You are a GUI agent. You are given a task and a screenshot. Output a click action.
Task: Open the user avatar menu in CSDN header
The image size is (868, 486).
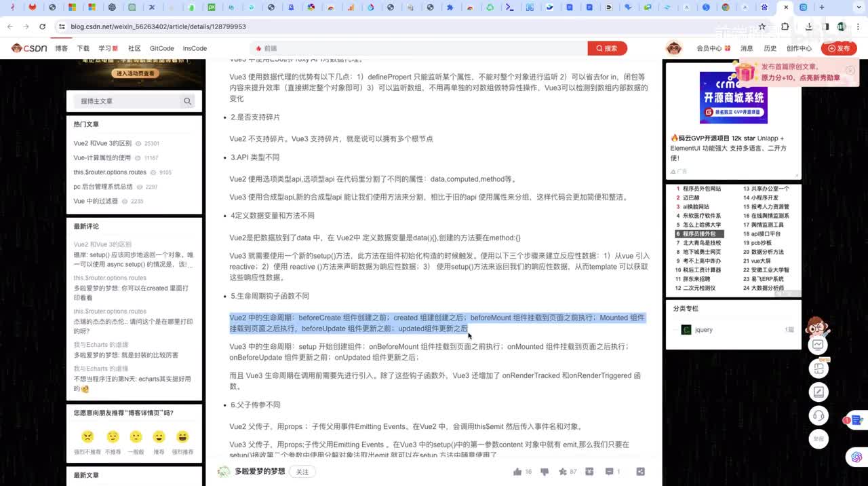tap(673, 48)
